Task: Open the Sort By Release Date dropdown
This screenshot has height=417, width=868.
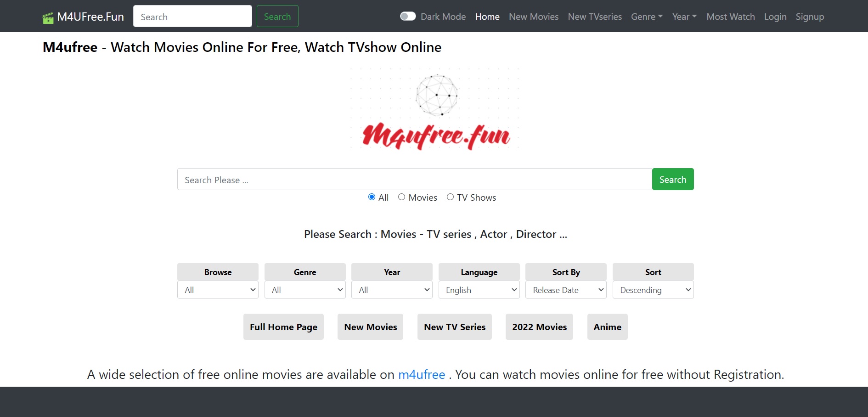Action: pyautogui.click(x=566, y=290)
